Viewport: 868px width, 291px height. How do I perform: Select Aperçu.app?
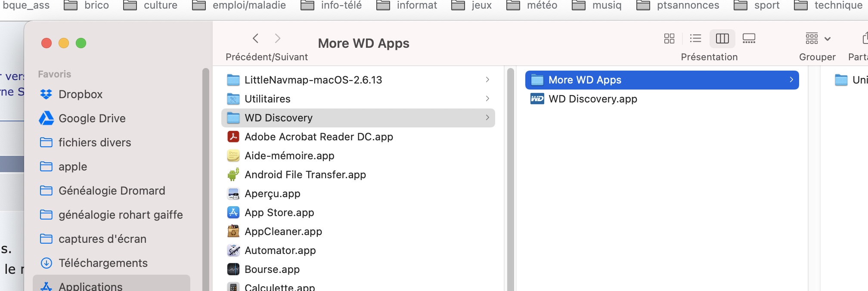(x=358, y=193)
